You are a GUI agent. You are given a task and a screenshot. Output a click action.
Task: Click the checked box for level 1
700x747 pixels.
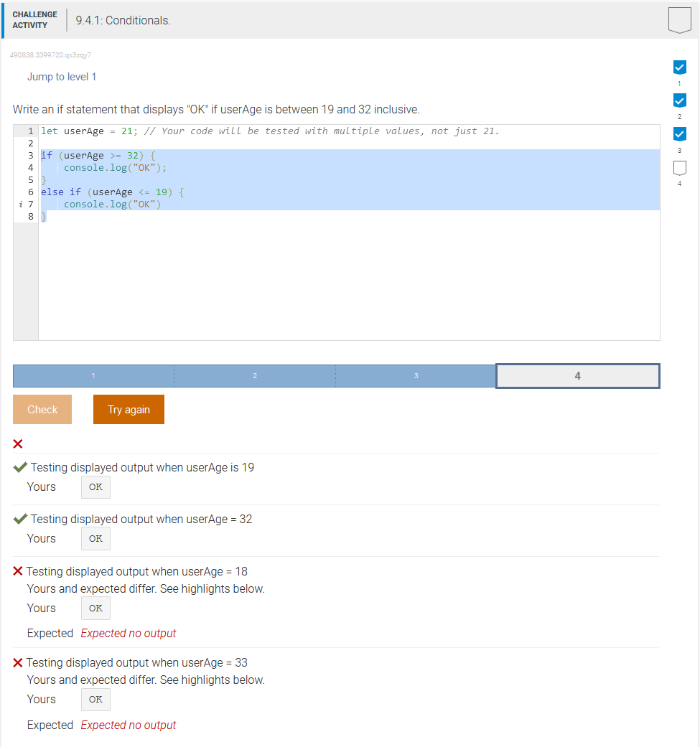[679, 67]
